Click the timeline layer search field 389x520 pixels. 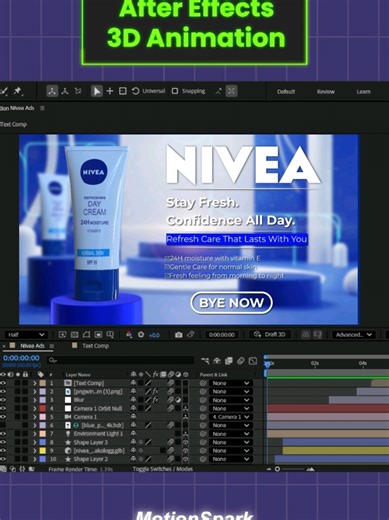coord(121,360)
